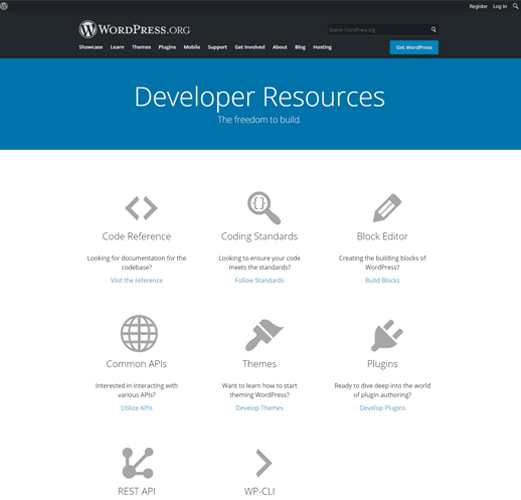Open the Hosting menu item
The image size is (521, 500).
click(x=322, y=47)
